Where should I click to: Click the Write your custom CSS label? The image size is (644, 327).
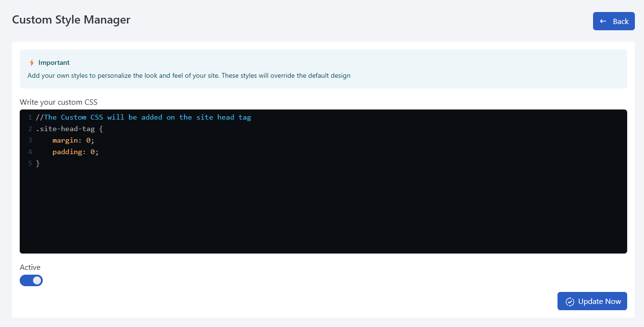[58, 102]
